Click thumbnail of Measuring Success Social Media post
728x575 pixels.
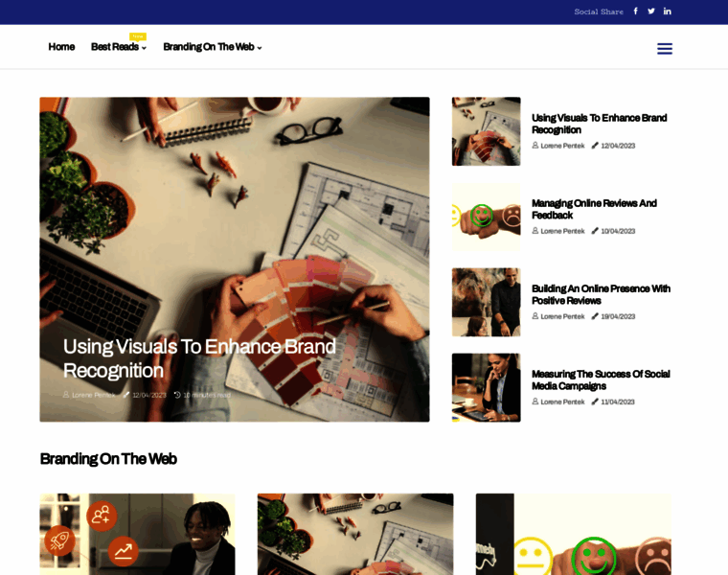pos(486,388)
